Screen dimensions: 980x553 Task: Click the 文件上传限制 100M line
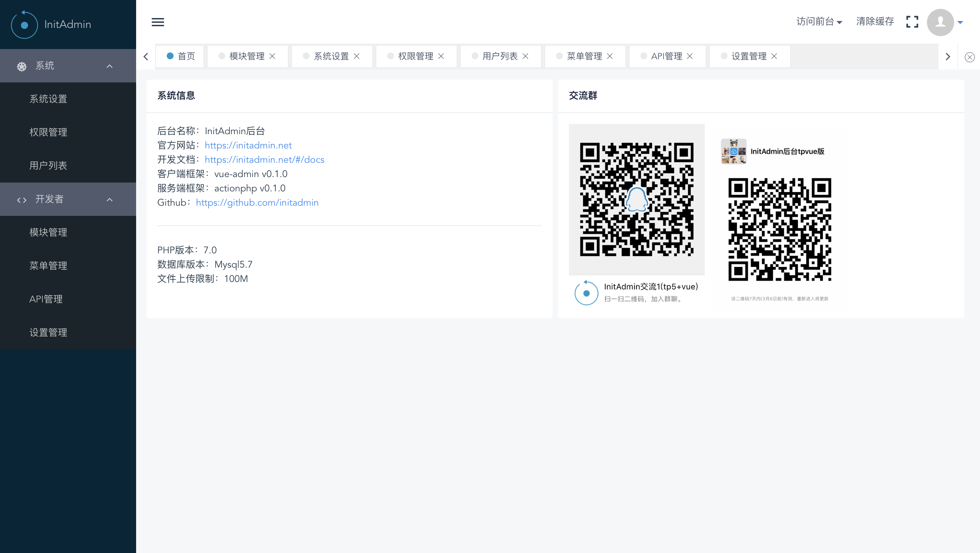click(202, 279)
